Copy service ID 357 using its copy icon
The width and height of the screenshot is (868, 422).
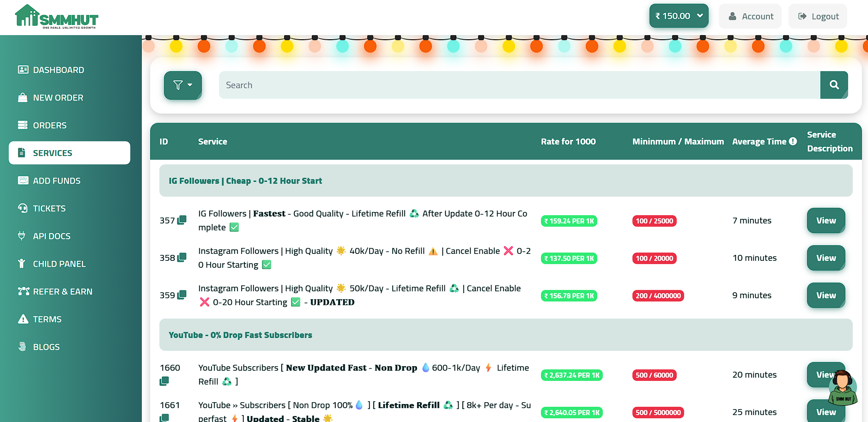click(182, 220)
